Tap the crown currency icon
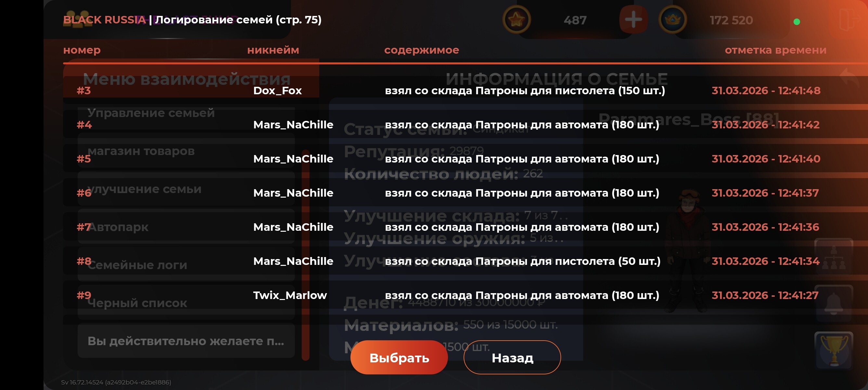Screen dimensions: 868x390 673,19
